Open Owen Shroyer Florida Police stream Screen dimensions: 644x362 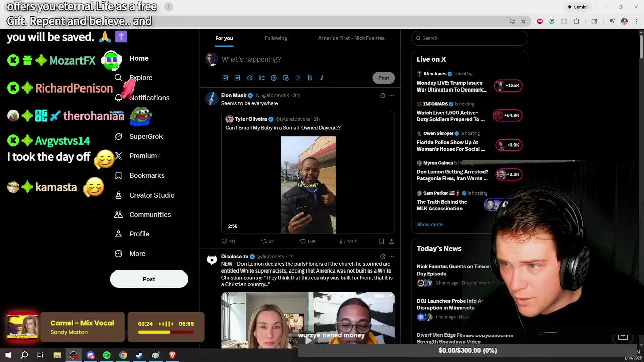[469, 142]
